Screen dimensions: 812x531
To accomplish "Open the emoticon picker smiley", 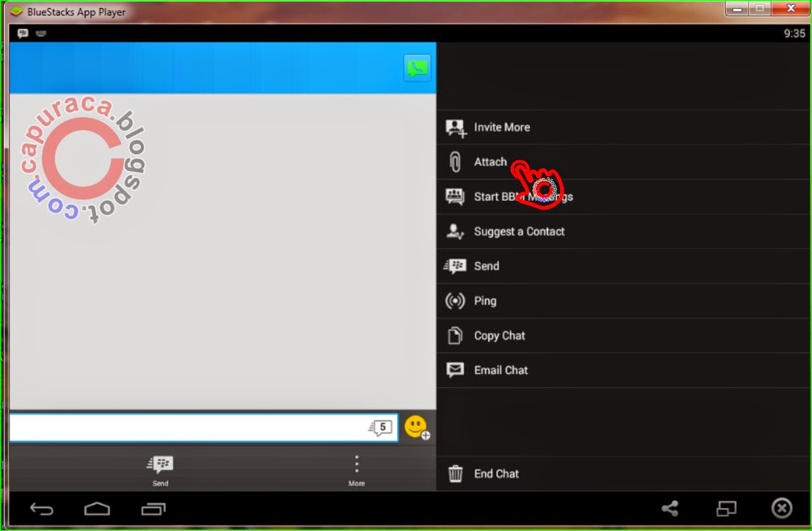I will (417, 427).
